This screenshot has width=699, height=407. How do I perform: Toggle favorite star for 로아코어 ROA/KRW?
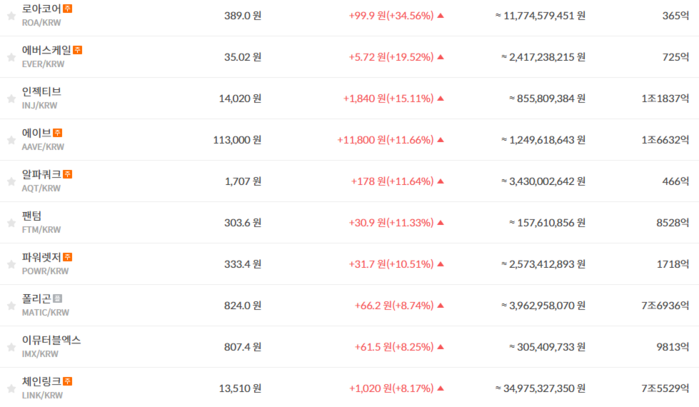click(11, 16)
